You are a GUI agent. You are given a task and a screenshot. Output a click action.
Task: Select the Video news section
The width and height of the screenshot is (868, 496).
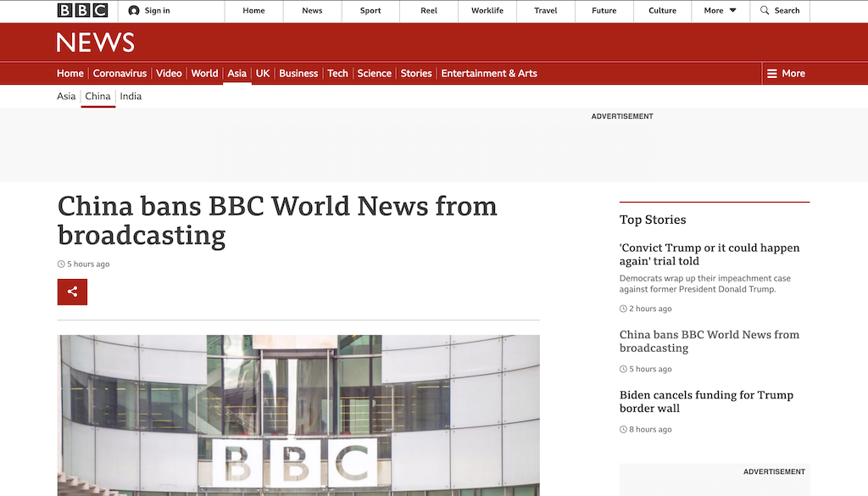pos(169,74)
